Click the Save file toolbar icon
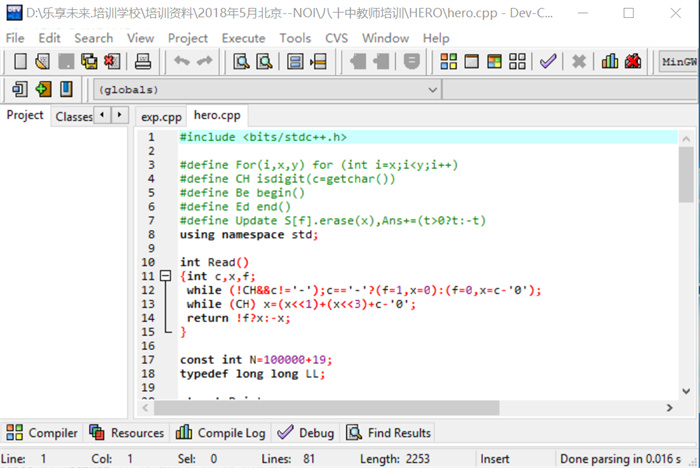Image resolution: width=700 pixels, height=468 pixels. [66, 61]
